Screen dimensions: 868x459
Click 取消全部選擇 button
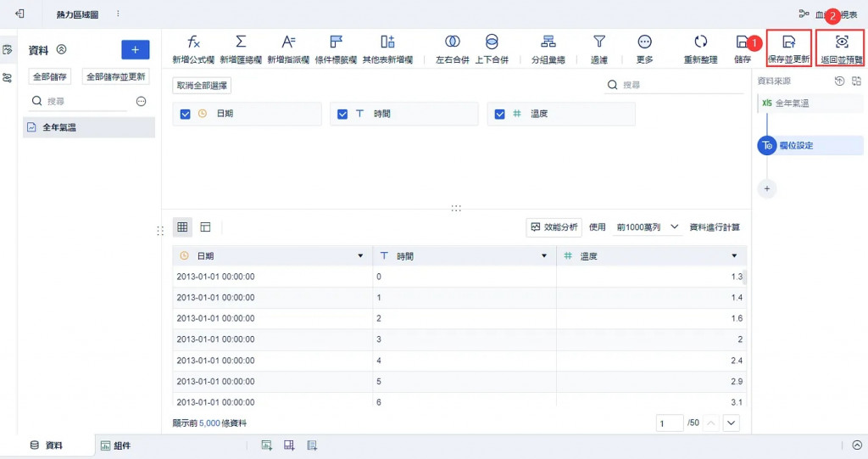(x=202, y=86)
